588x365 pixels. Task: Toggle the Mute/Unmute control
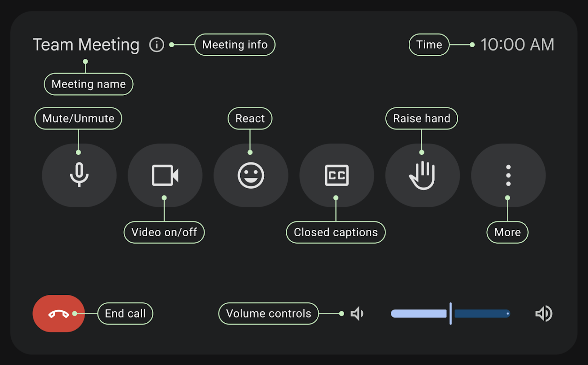tap(79, 175)
